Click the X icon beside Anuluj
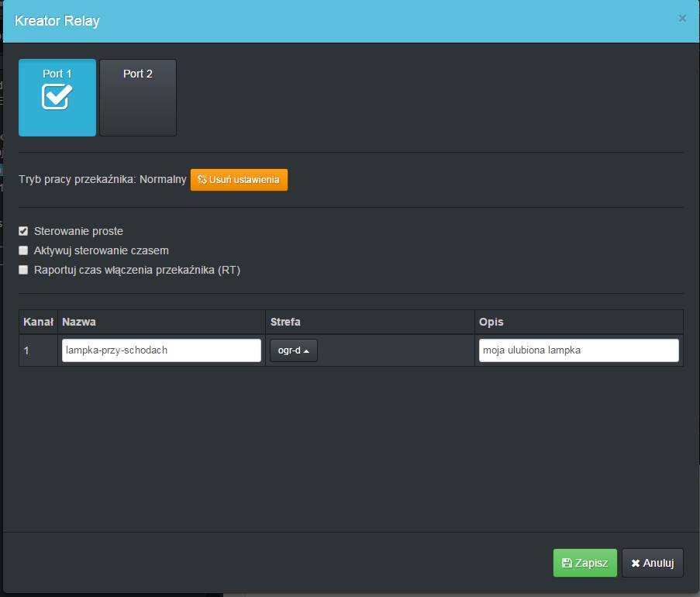Image resolution: width=700 pixels, height=597 pixels. click(636, 564)
